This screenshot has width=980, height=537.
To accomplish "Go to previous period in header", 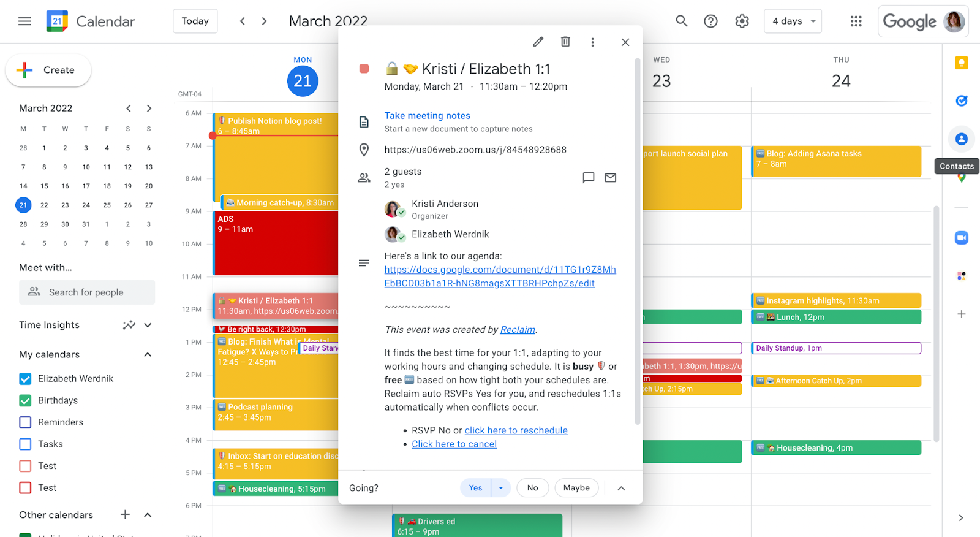I will (243, 21).
